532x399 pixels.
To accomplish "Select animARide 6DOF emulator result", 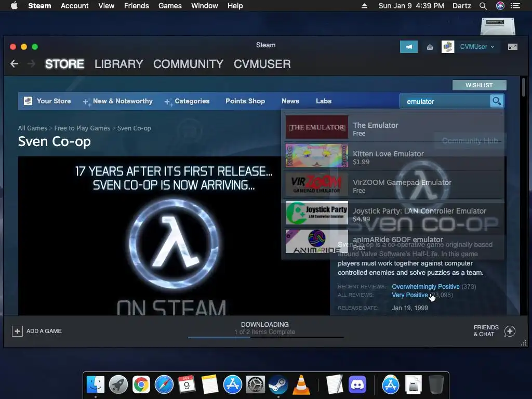I will coord(393,241).
